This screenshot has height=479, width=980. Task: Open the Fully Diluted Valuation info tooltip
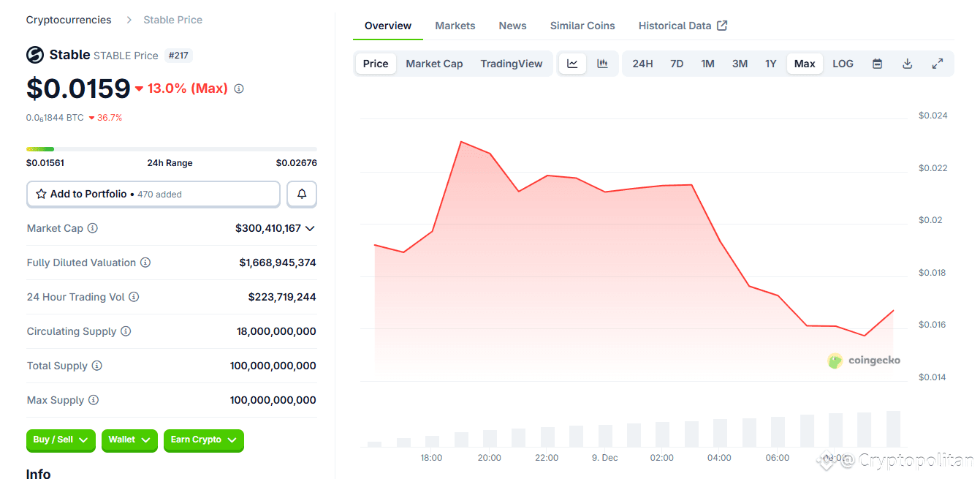145,263
